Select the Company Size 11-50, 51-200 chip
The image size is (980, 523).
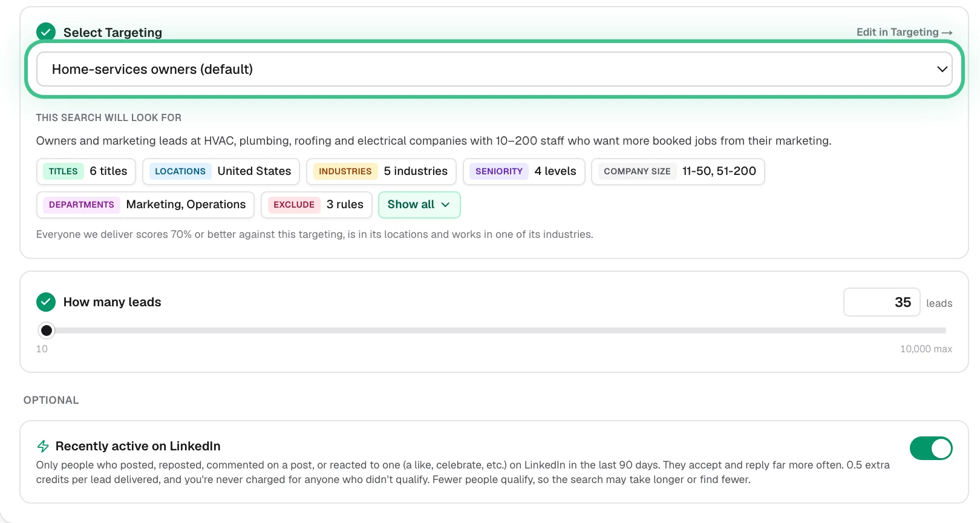click(x=678, y=171)
